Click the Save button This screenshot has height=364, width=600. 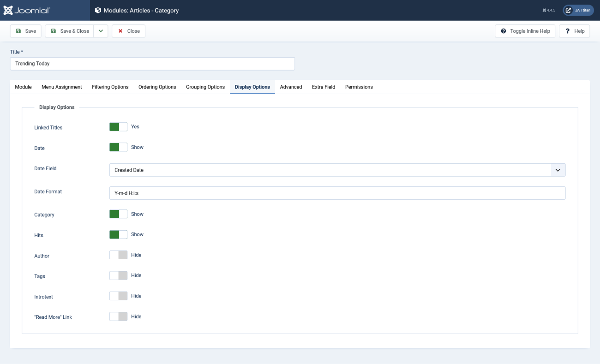coord(26,31)
